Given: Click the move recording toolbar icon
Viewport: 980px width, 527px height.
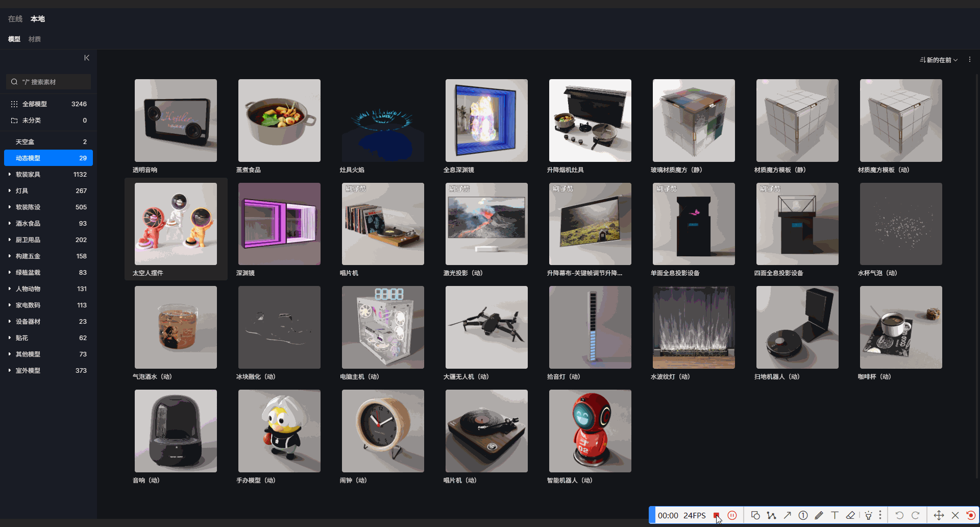Looking at the screenshot, I should point(939,515).
